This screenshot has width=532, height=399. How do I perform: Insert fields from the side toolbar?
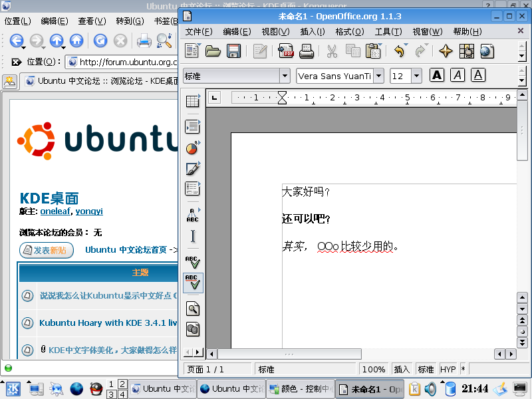tap(193, 126)
